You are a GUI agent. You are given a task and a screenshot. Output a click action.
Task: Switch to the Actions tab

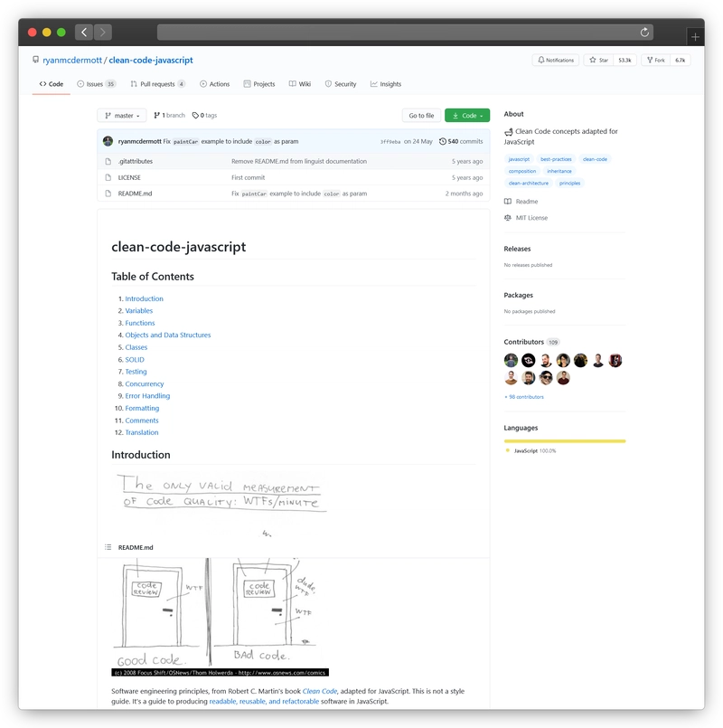pyautogui.click(x=214, y=84)
